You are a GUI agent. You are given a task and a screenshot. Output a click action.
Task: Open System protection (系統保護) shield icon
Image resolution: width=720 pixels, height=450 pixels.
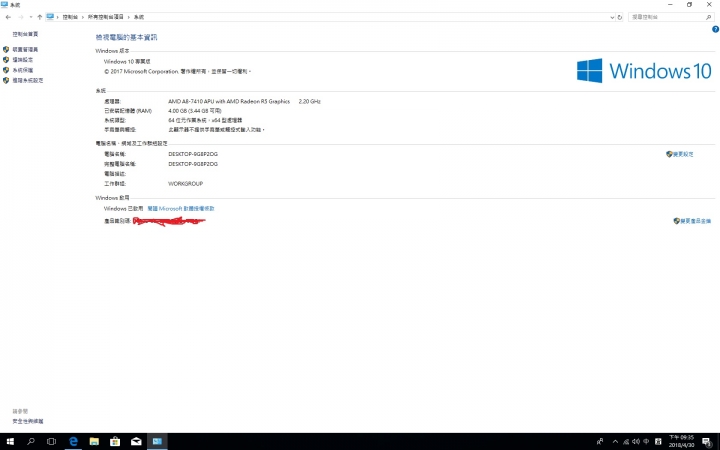[6, 70]
